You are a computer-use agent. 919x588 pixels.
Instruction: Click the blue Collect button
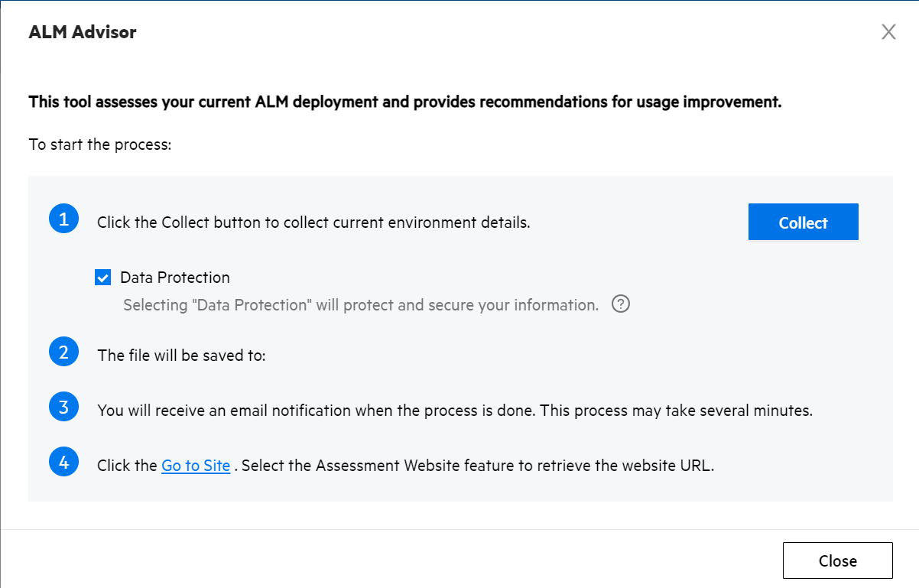point(803,223)
